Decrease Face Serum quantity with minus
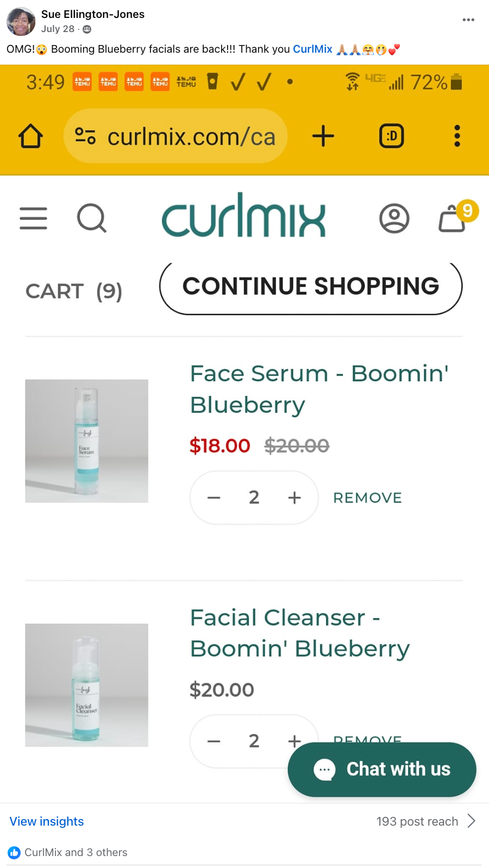This screenshot has width=489, height=868. [214, 498]
